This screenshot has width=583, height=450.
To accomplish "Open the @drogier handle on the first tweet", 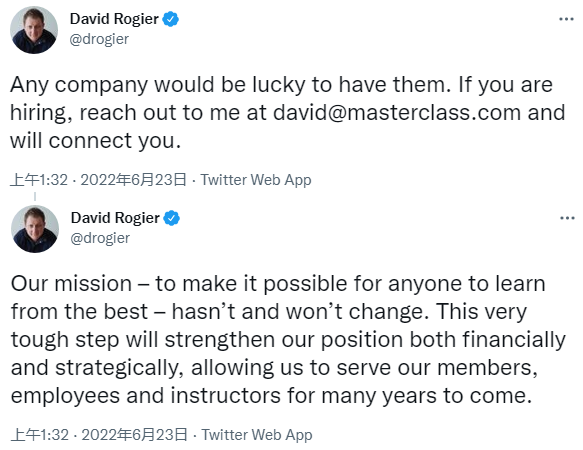I will pos(99,39).
